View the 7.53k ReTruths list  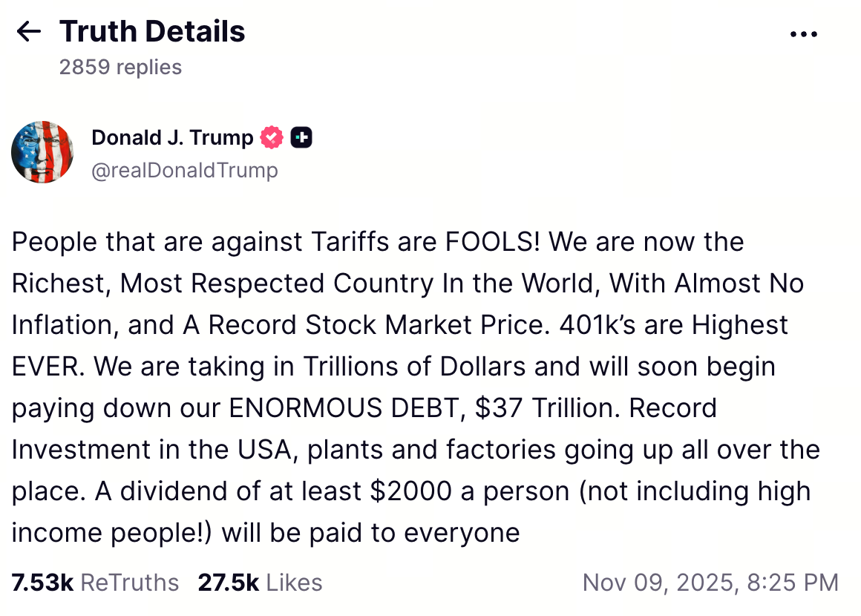click(95, 583)
